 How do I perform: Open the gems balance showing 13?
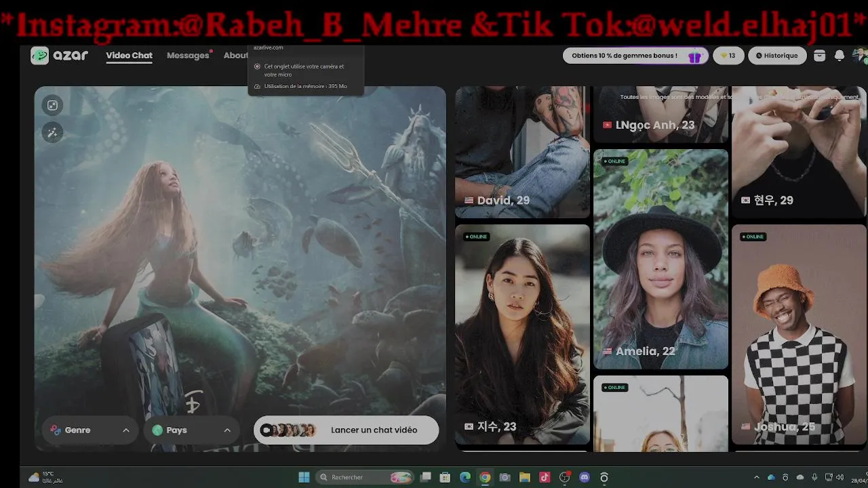click(728, 56)
